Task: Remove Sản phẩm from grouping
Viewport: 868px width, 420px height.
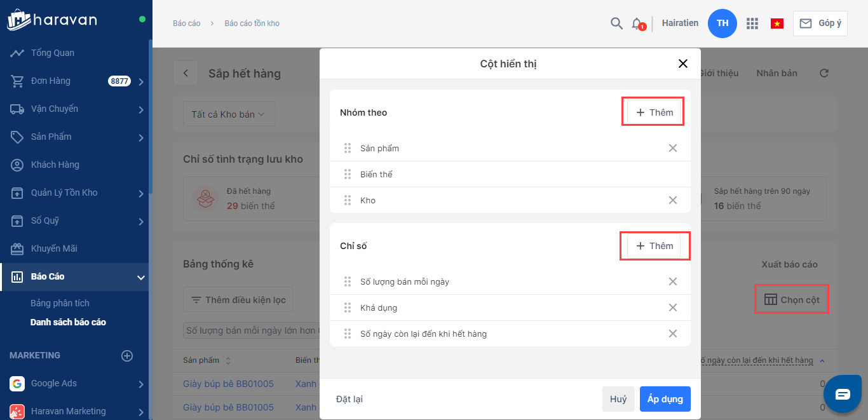Action: (x=673, y=148)
